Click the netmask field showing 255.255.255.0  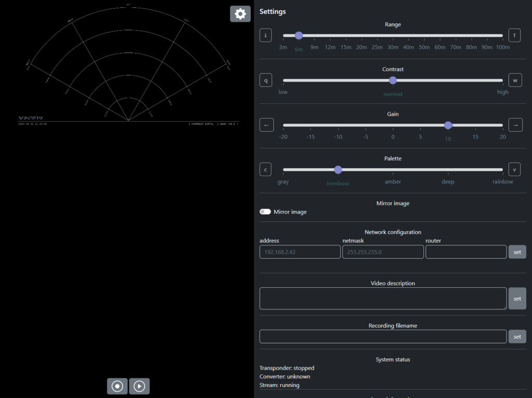point(383,251)
